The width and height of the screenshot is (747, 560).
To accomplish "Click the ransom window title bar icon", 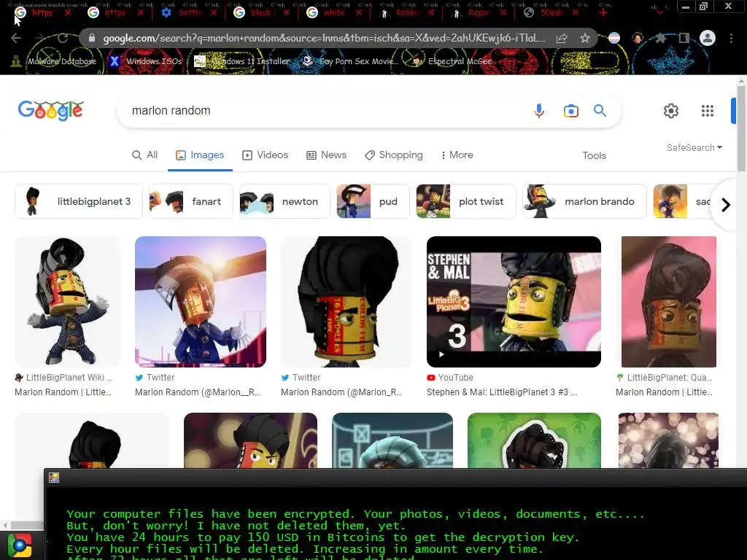I will pos(54,478).
